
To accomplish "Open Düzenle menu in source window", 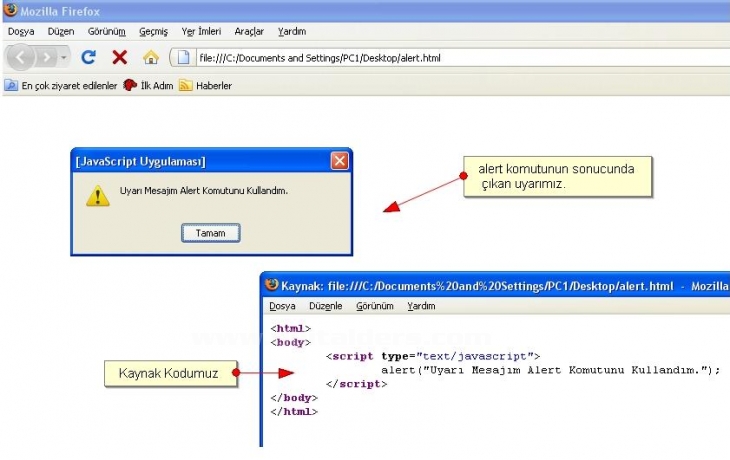I will 325,306.
